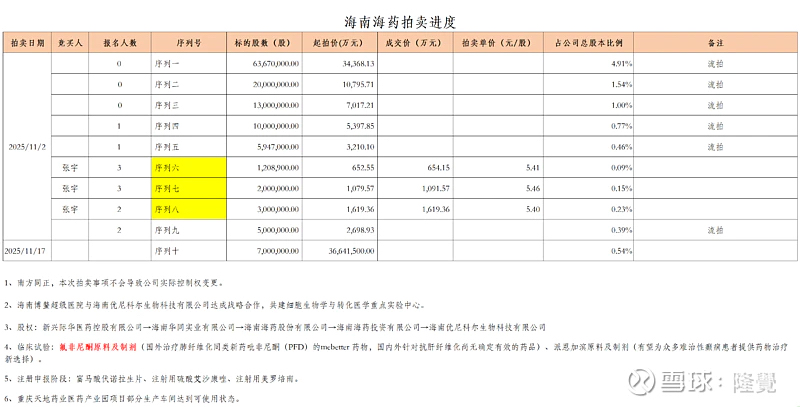Image resolution: width=800 pixels, height=407 pixels.
Task: Select the 拍卖日期 column header
Action: 27,43
